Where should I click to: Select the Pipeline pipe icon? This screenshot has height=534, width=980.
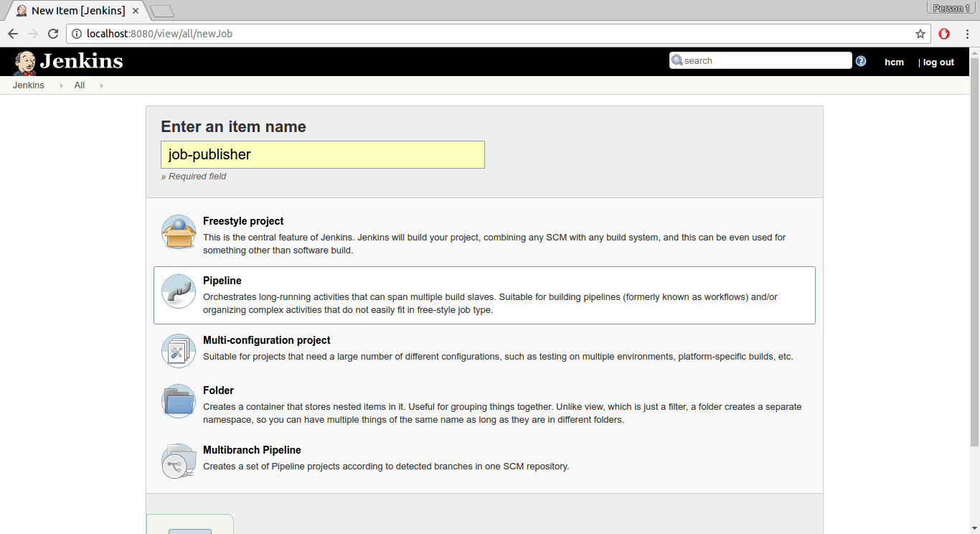tap(179, 291)
